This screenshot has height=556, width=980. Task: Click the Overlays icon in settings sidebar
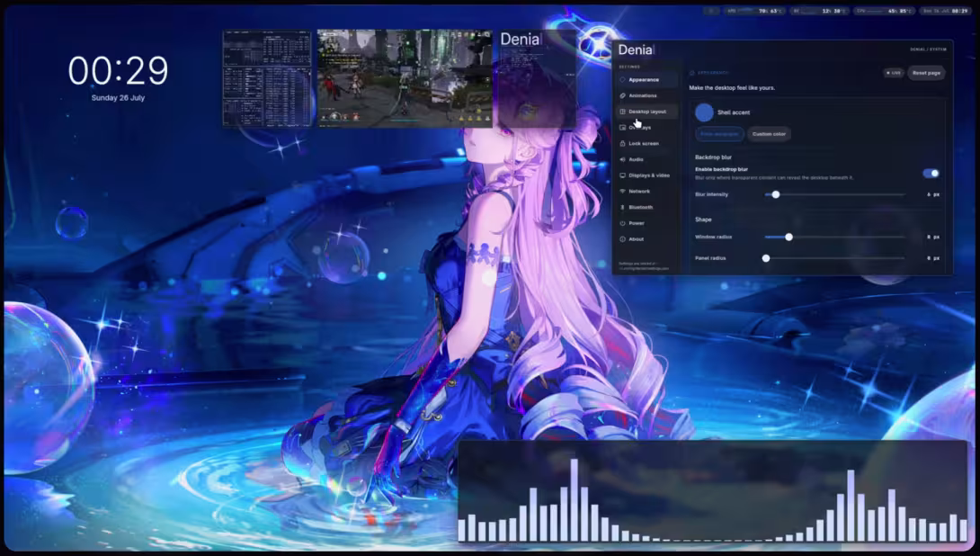click(x=622, y=128)
